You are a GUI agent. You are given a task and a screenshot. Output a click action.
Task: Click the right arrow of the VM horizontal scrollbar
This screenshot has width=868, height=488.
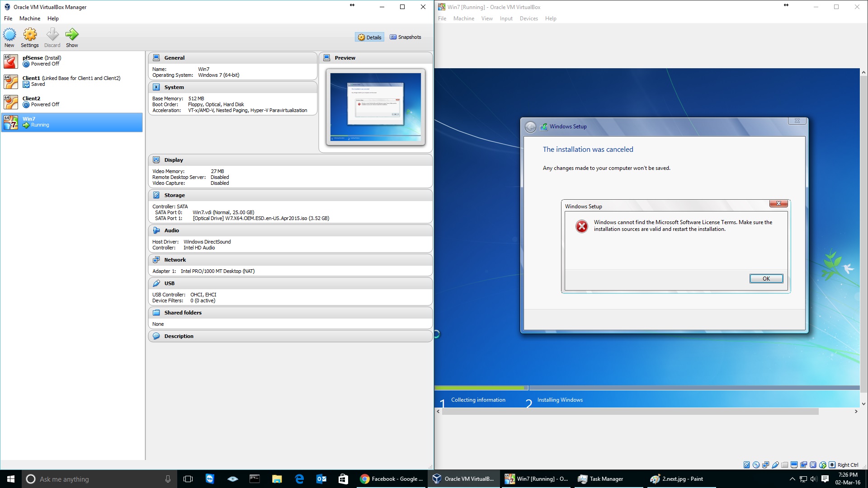856,412
